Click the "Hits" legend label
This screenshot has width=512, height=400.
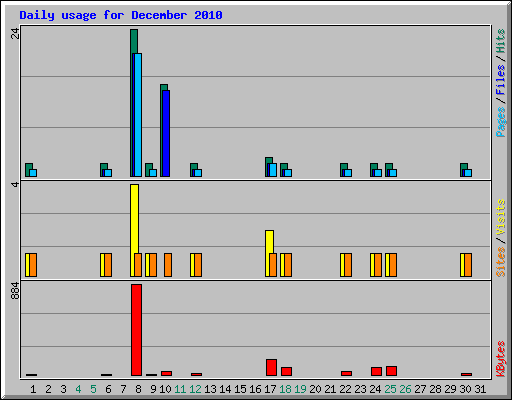pyautogui.click(x=500, y=41)
